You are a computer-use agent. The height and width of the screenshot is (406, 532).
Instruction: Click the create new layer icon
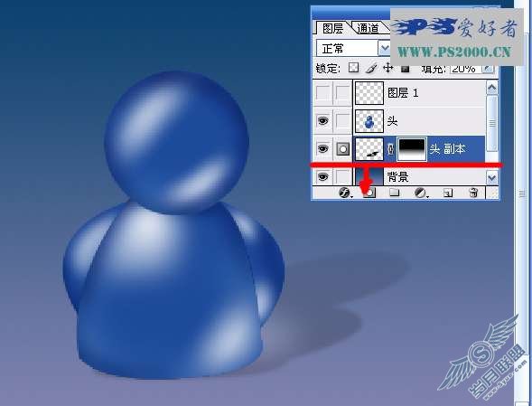(448, 193)
